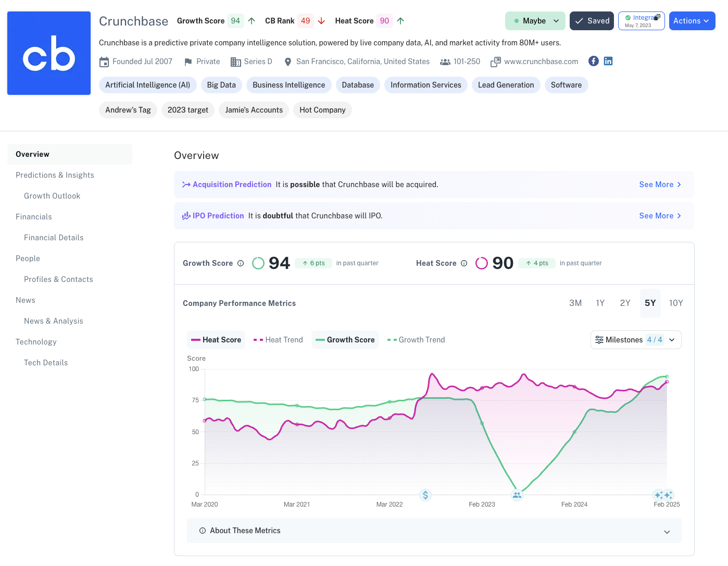Click the Jamie's Accounts tag
728x566 pixels.
[x=254, y=110]
